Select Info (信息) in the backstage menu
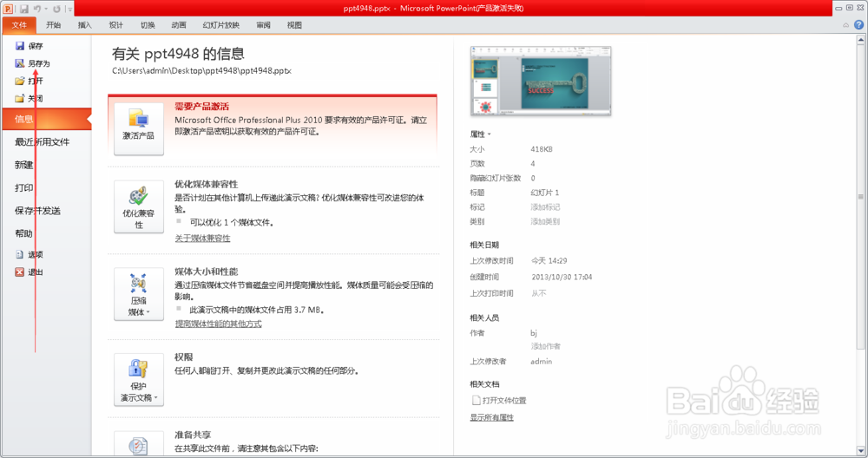The image size is (868, 458). pyautogui.click(x=47, y=119)
